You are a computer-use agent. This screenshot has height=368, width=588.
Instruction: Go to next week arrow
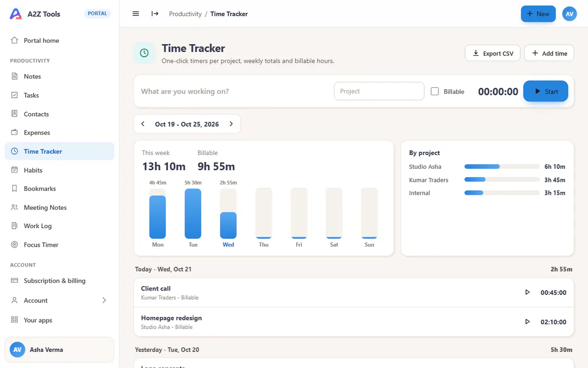pos(231,124)
